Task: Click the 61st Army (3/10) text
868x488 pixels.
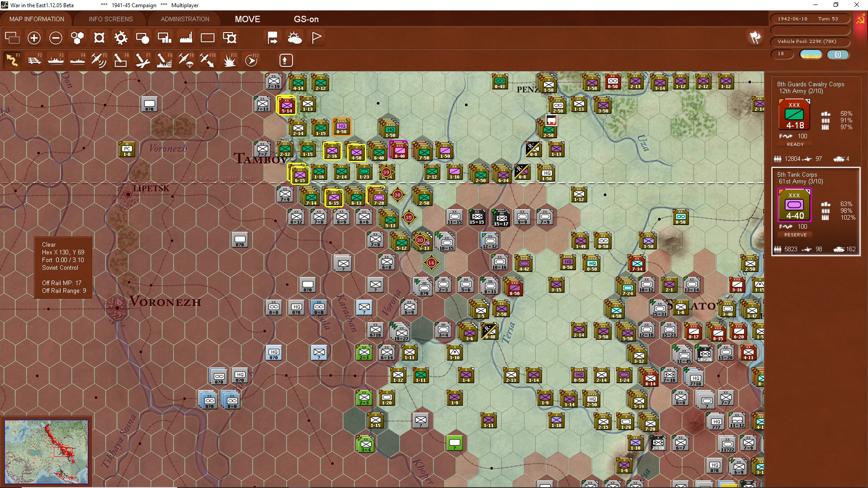Action: click(801, 182)
